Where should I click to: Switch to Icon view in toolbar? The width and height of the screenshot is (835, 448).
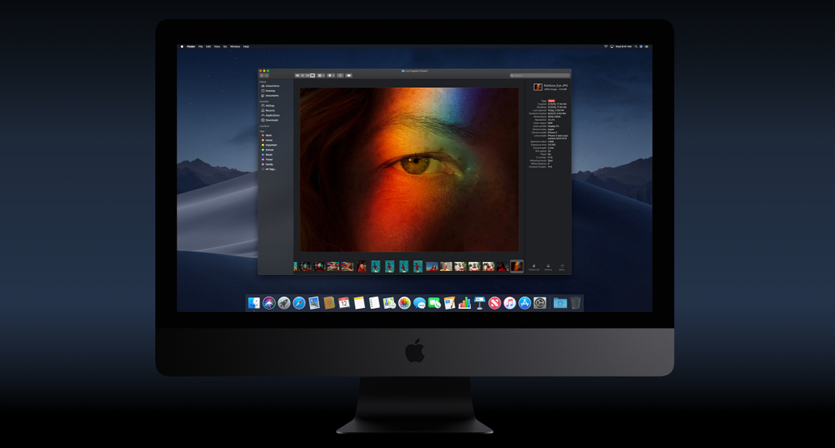click(x=297, y=76)
